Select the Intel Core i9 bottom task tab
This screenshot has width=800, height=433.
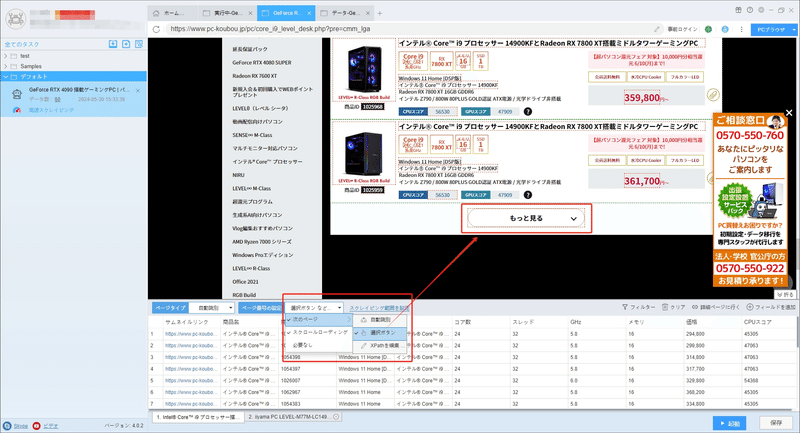click(x=198, y=417)
